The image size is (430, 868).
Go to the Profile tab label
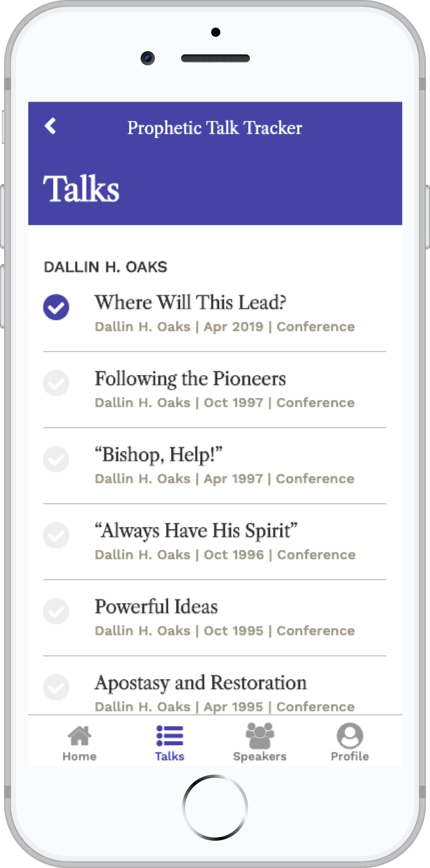point(350,756)
